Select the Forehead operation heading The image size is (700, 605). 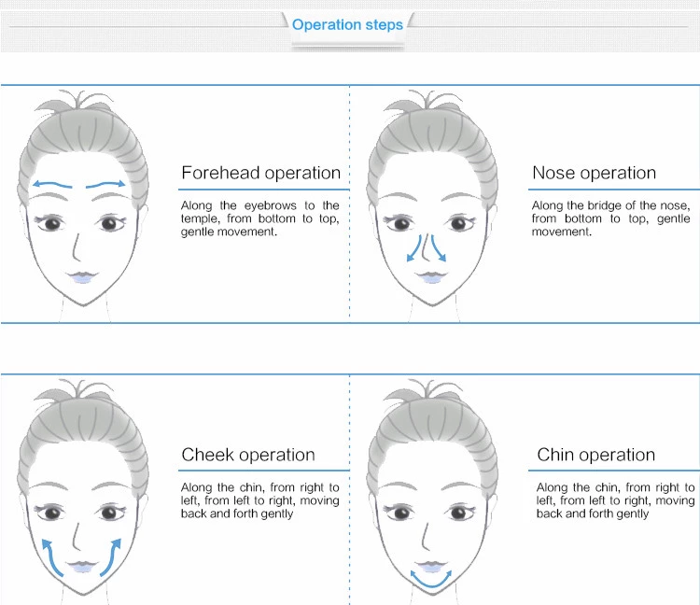tap(260, 173)
